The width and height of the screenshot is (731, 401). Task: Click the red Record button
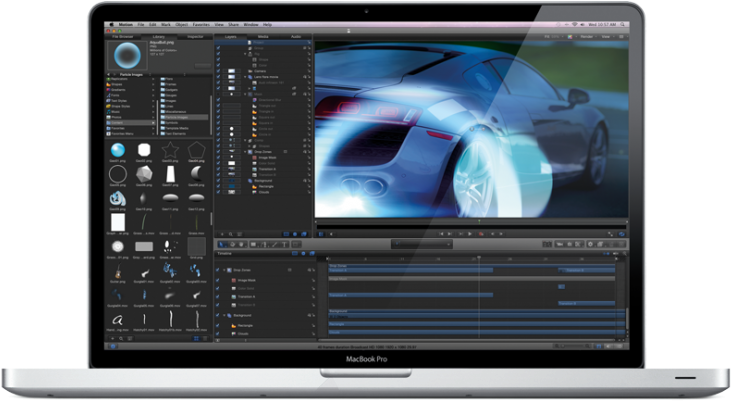(481, 234)
